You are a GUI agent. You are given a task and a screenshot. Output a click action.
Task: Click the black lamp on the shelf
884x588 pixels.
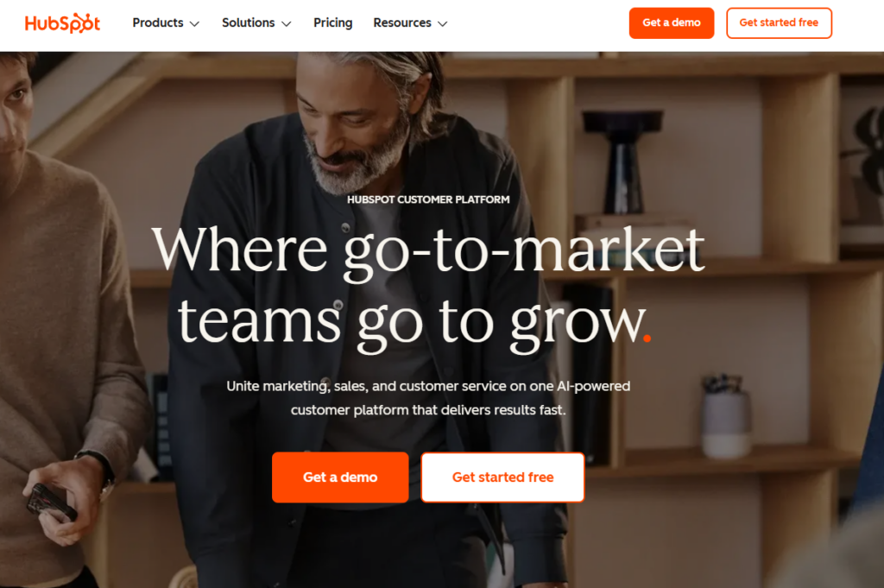622,161
